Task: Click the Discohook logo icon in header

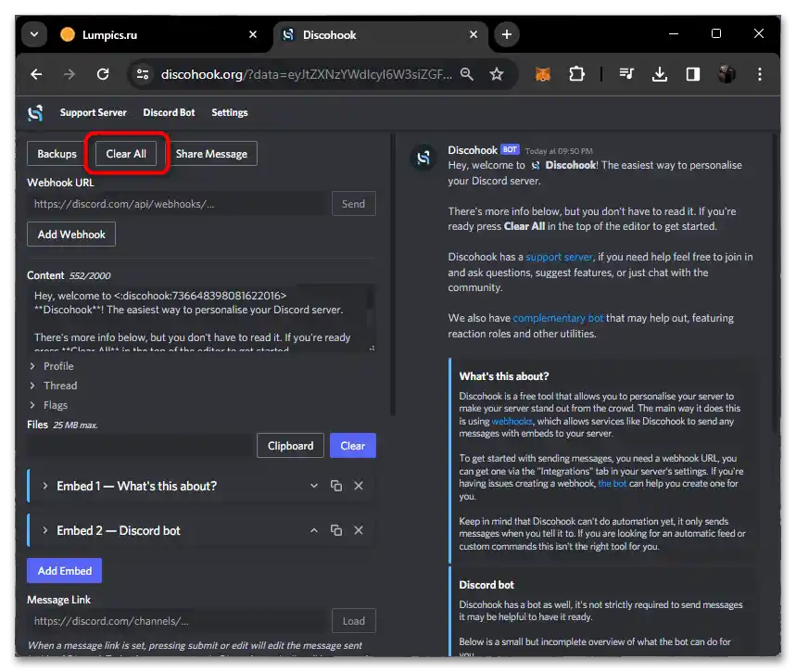Action: [x=35, y=113]
